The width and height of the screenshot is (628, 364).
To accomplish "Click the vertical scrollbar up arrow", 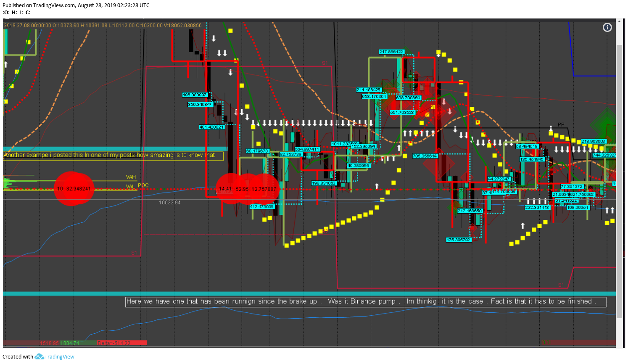I will [619, 21].
